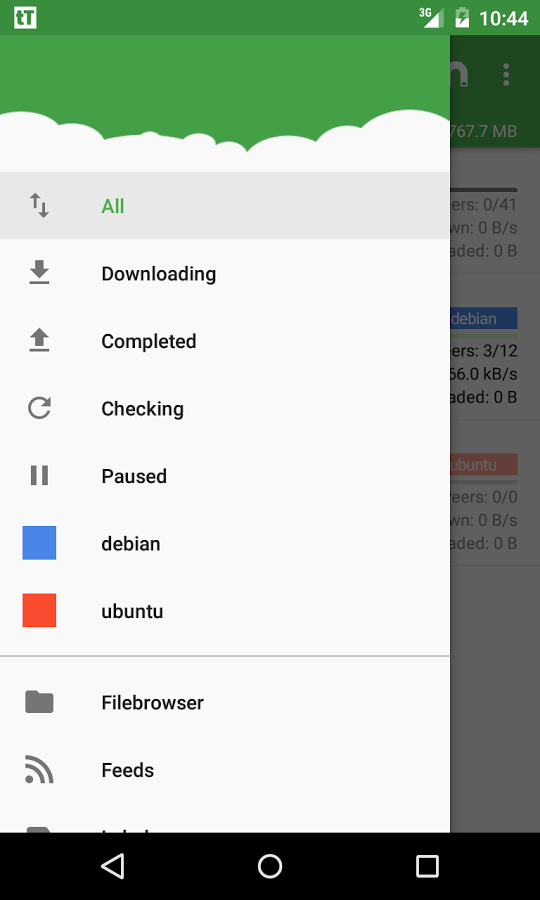
Task: Open the Feeds screen
Action: click(x=225, y=770)
